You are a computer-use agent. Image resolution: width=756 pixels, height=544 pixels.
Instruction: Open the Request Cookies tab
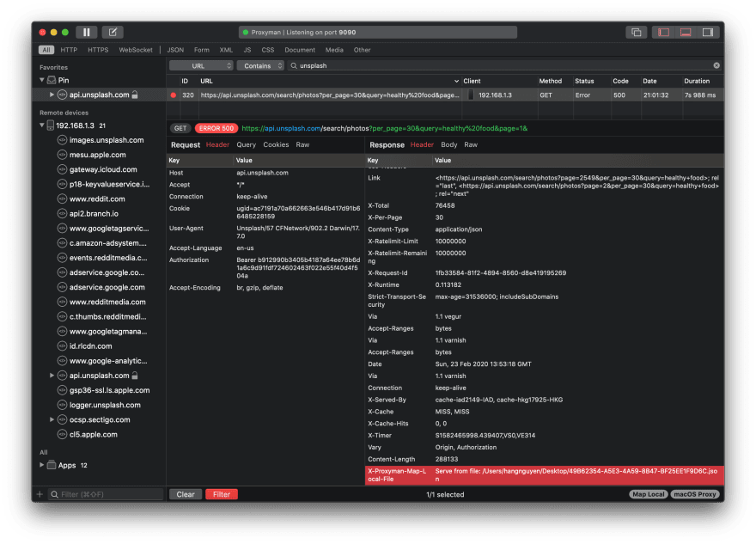tap(276, 144)
